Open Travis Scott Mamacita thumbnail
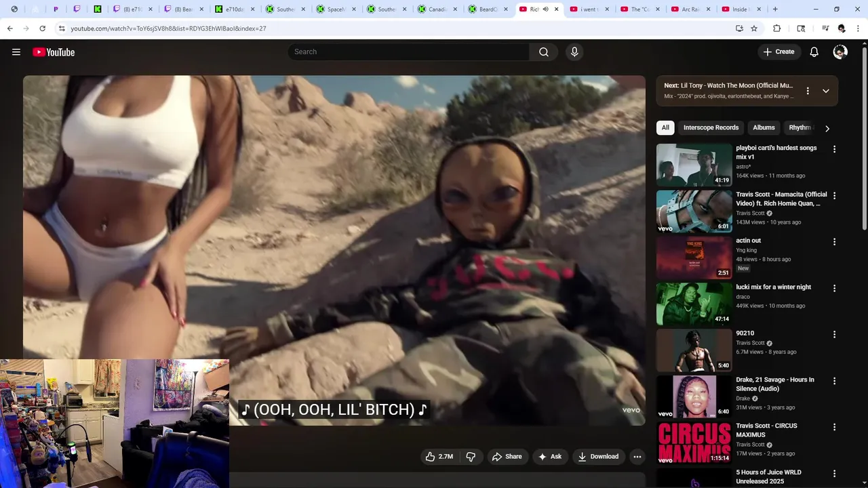The image size is (868, 488). [694, 211]
